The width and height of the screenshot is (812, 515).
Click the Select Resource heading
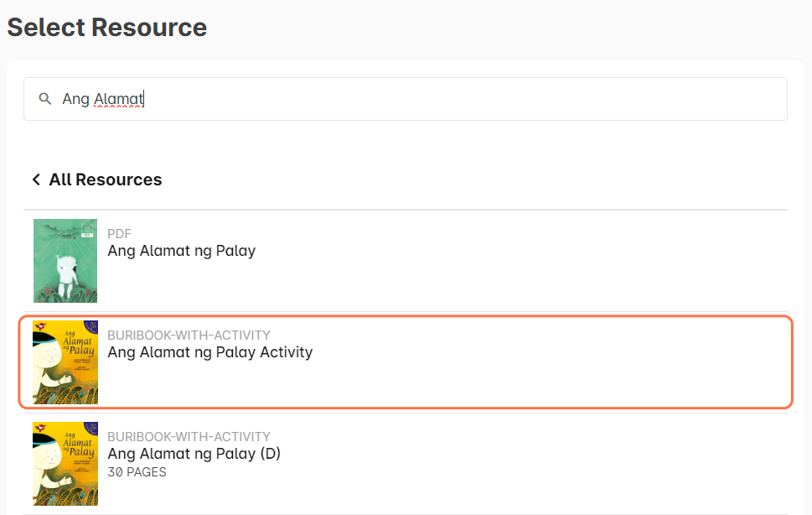[x=106, y=27]
